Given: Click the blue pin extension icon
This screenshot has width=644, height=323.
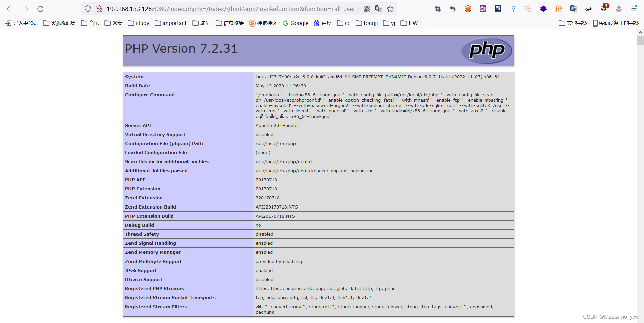Looking at the screenshot, I should 513,9.
